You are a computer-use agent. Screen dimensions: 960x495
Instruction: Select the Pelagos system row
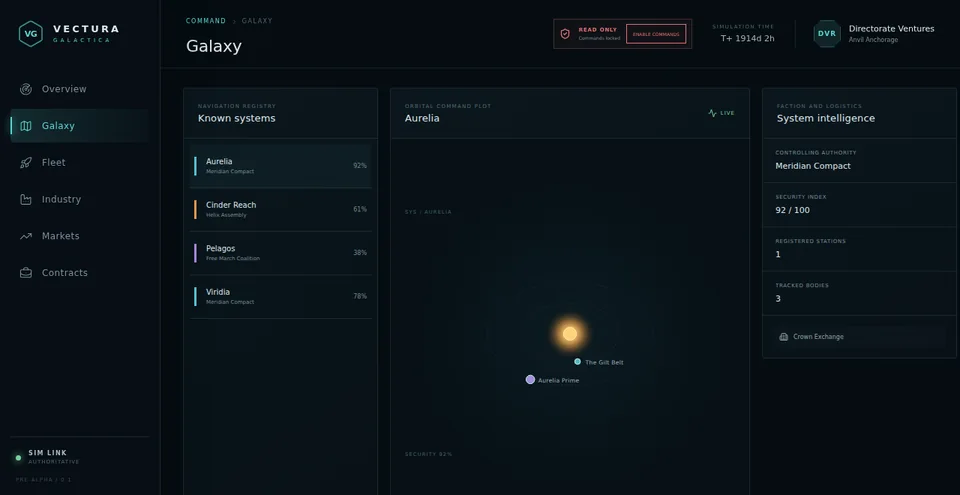coord(280,253)
